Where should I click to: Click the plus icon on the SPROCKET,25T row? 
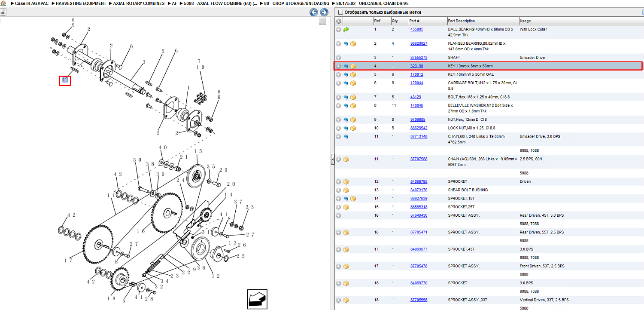(x=339, y=207)
